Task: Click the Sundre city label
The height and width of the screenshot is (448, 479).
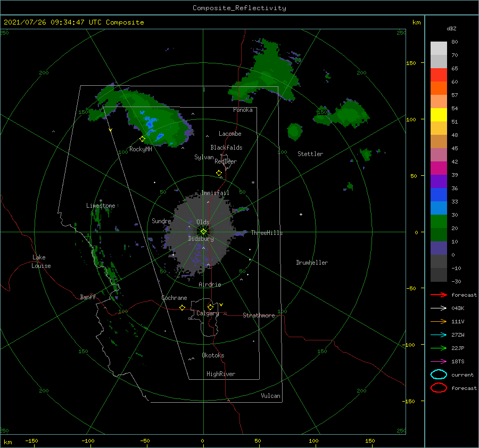Action: [x=161, y=221]
